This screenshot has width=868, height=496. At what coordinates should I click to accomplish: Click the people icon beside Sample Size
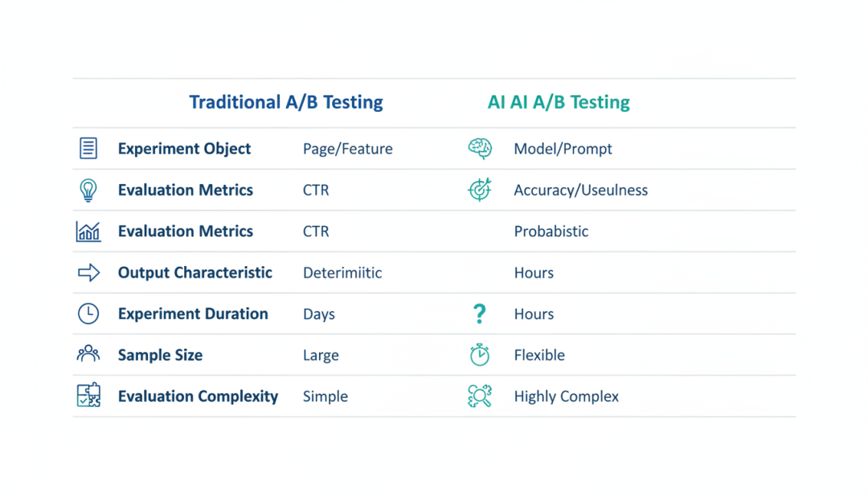[x=88, y=355]
